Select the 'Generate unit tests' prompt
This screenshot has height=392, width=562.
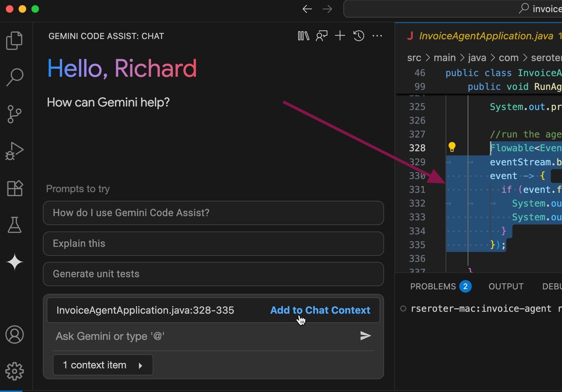coord(213,274)
